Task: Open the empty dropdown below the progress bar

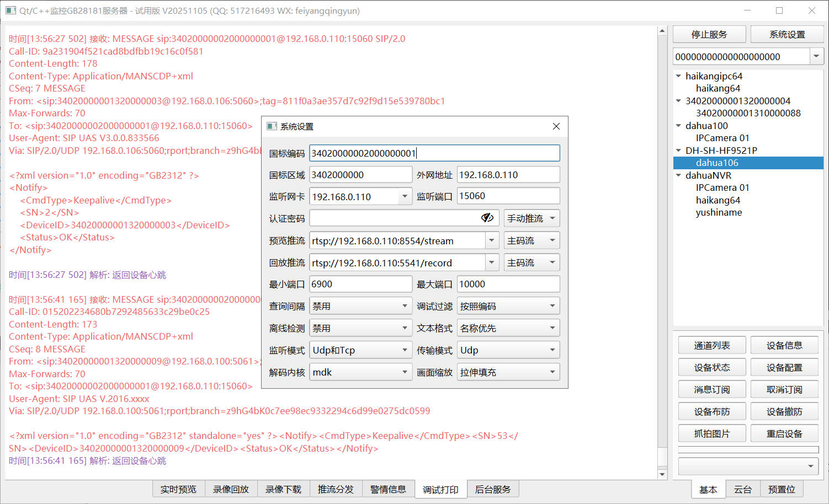Action: coord(748,466)
